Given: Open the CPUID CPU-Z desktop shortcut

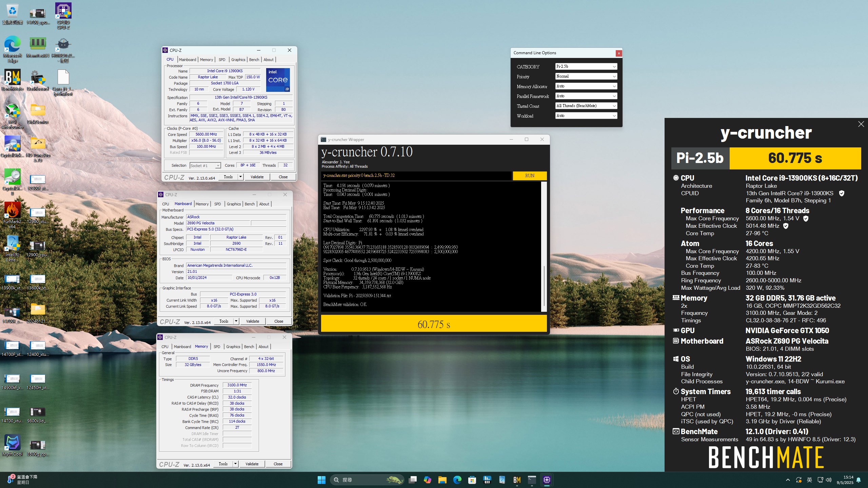Looking at the screenshot, I should tap(63, 16).
